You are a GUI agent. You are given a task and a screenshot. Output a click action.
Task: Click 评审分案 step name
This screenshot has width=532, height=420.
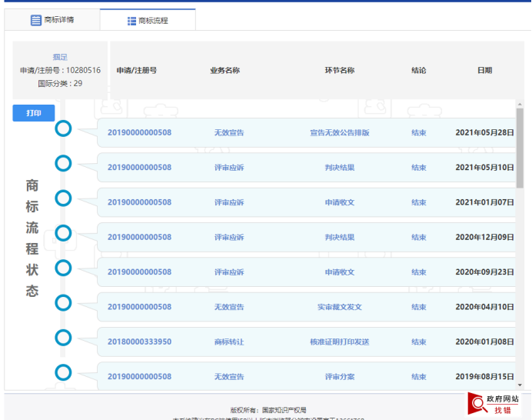point(340,377)
